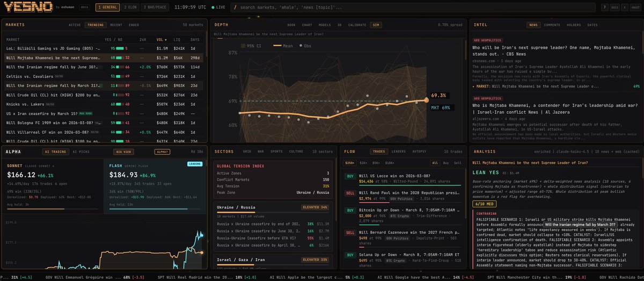Click the BIG VIEW button

(x=125, y=152)
